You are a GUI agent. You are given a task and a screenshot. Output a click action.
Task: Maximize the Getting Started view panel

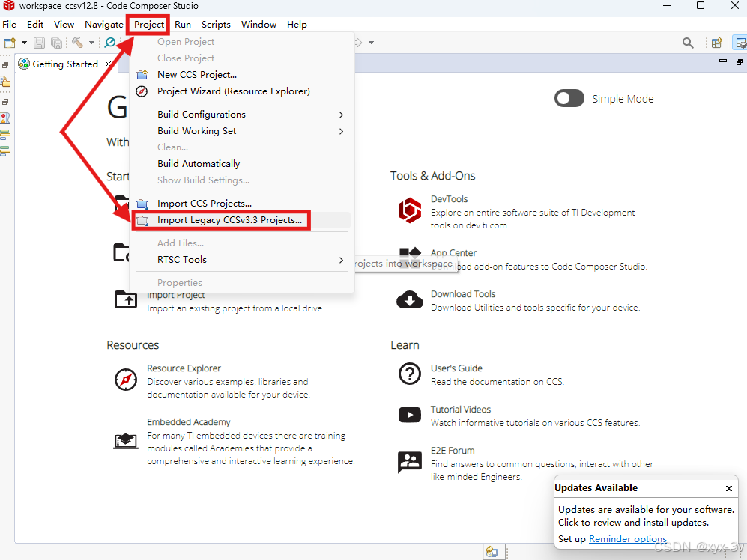click(x=739, y=62)
